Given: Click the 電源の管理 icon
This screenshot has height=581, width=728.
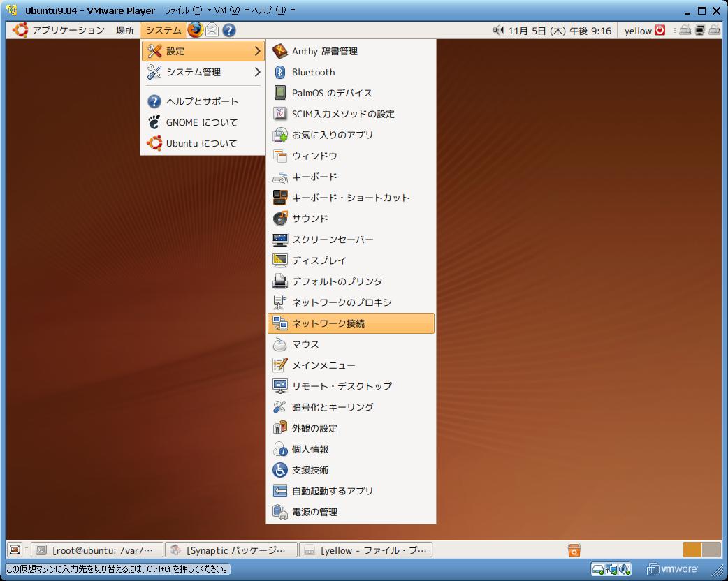Looking at the screenshot, I should [280, 512].
